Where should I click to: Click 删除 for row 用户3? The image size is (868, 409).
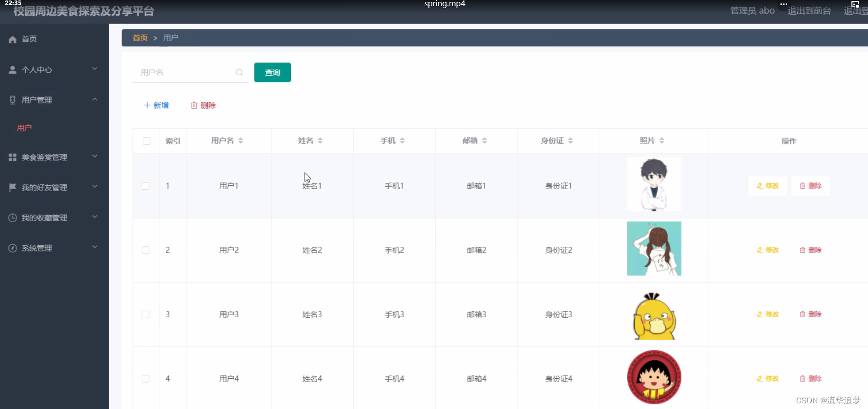pyautogui.click(x=811, y=314)
